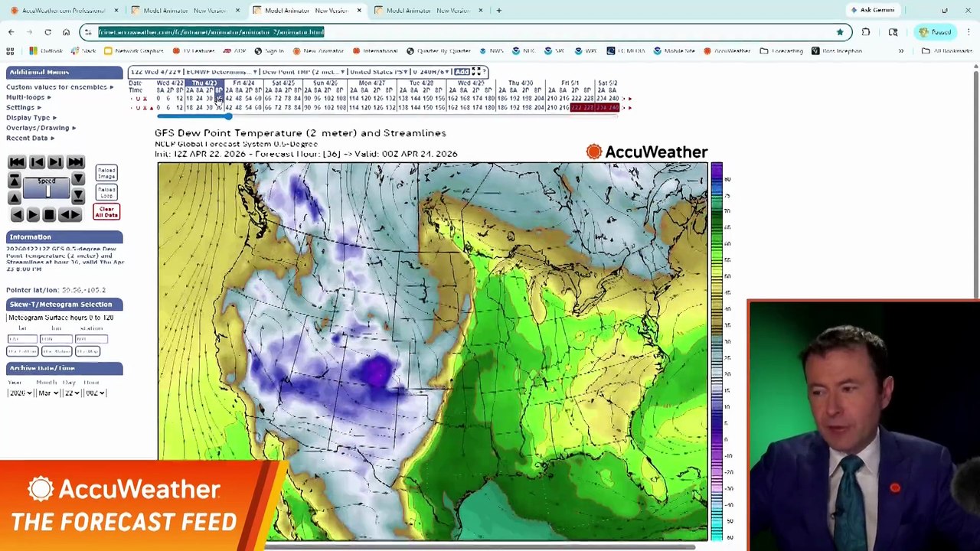Expand the Recent Data menu
The width and height of the screenshot is (980, 551).
point(29,139)
